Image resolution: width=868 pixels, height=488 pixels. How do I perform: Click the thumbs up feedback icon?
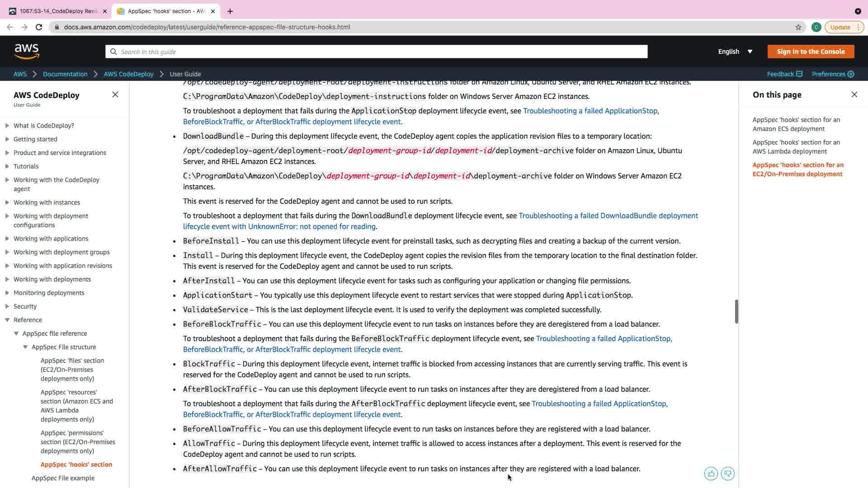(x=711, y=474)
